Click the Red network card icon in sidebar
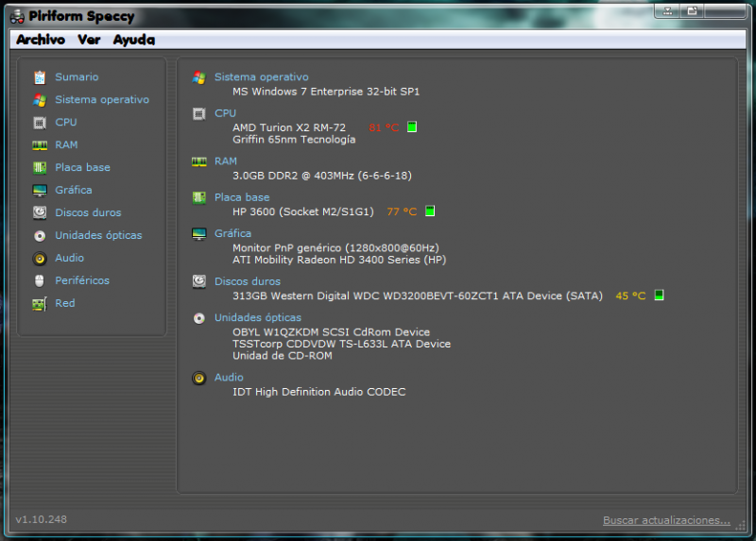Image resolution: width=756 pixels, height=541 pixels. (x=40, y=303)
